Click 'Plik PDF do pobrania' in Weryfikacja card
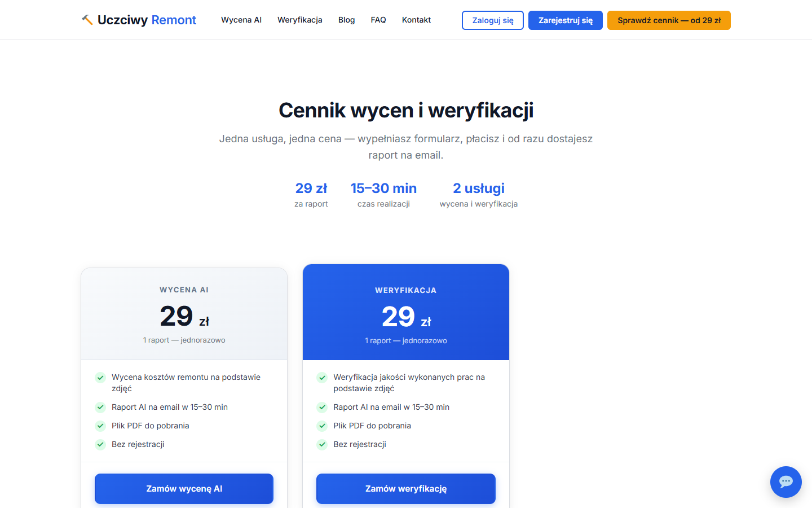The width and height of the screenshot is (812, 508). click(372, 426)
